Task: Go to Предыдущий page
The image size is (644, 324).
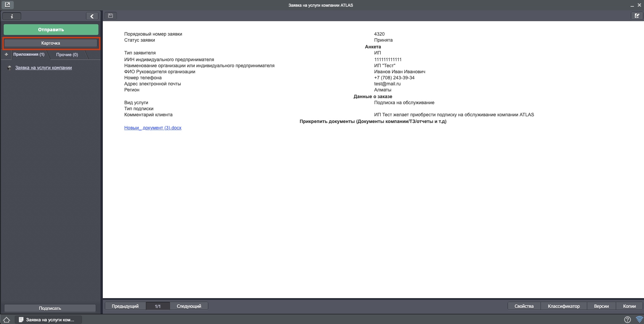Action: click(x=125, y=306)
